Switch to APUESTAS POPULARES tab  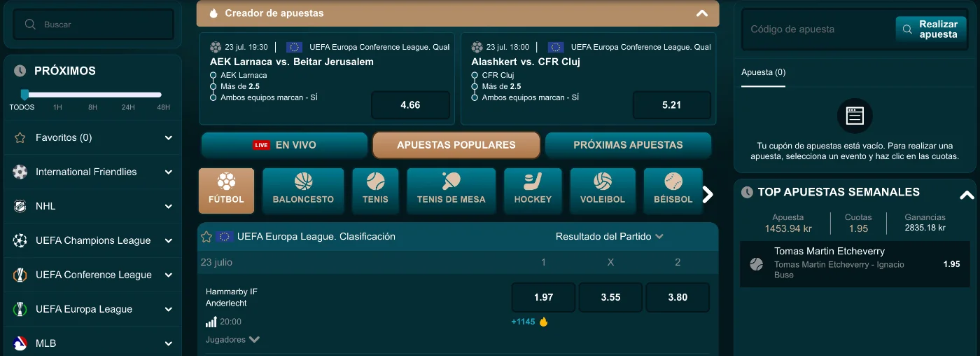[x=456, y=145]
